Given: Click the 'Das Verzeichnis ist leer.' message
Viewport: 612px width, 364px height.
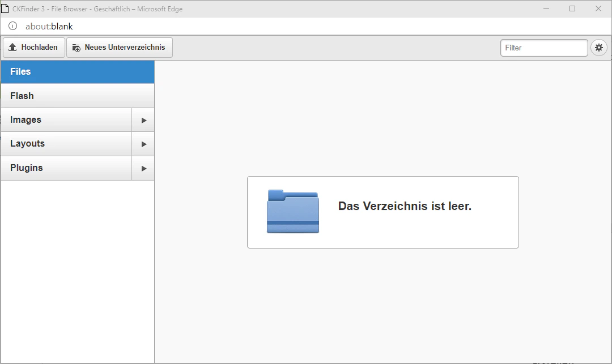Looking at the screenshot, I should (405, 206).
